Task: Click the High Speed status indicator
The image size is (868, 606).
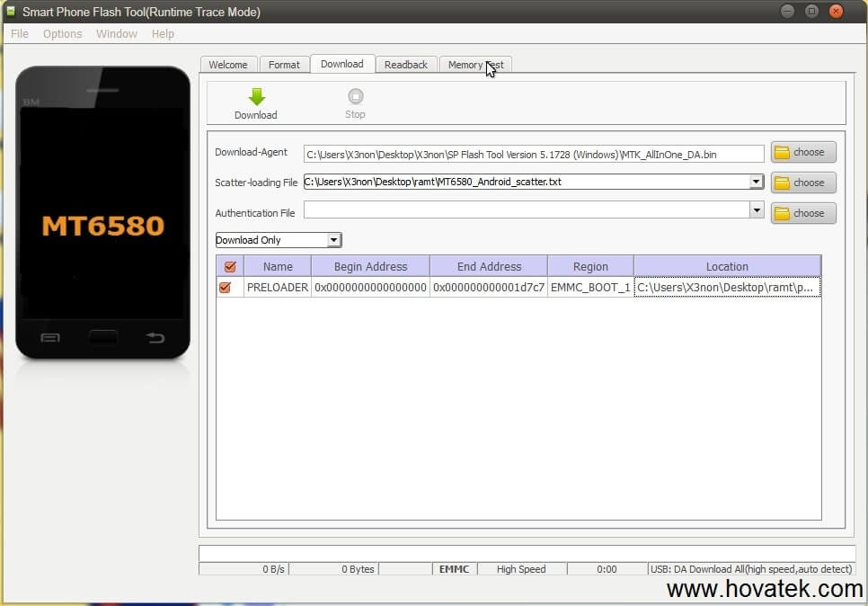Action: (x=521, y=568)
